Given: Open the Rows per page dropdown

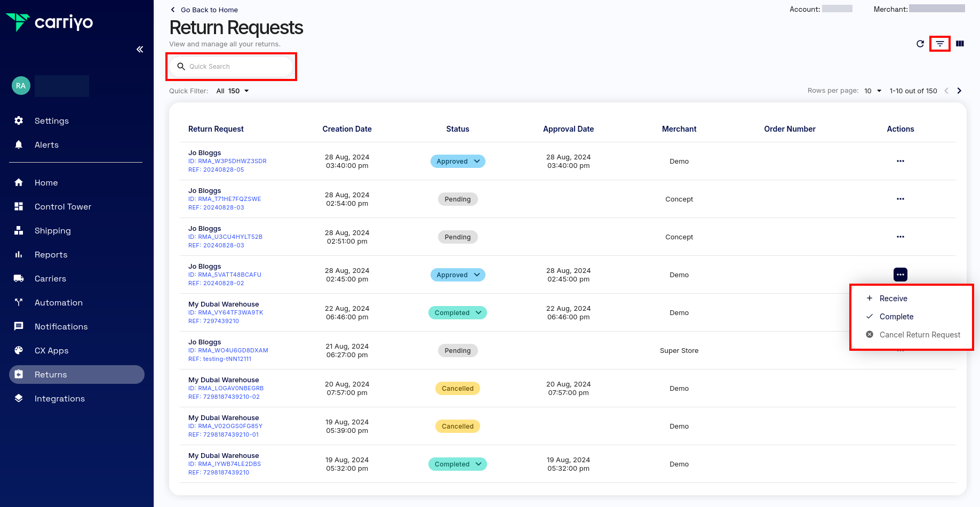Looking at the screenshot, I should [x=872, y=91].
